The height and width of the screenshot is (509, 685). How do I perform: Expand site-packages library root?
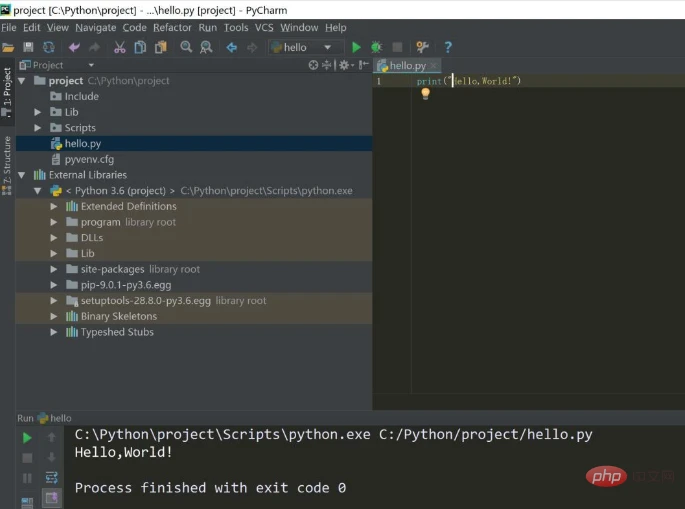point(54,270)
